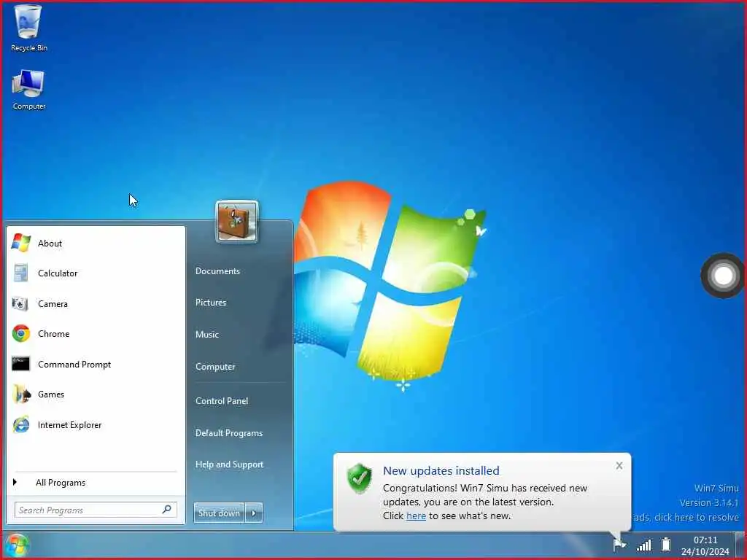Open Default Programs
This screenshot has width=747, height=560.
coord(228,433)
